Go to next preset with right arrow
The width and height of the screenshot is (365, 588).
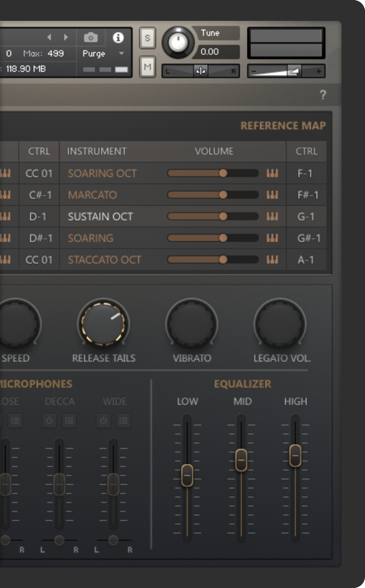coord(66,37)
